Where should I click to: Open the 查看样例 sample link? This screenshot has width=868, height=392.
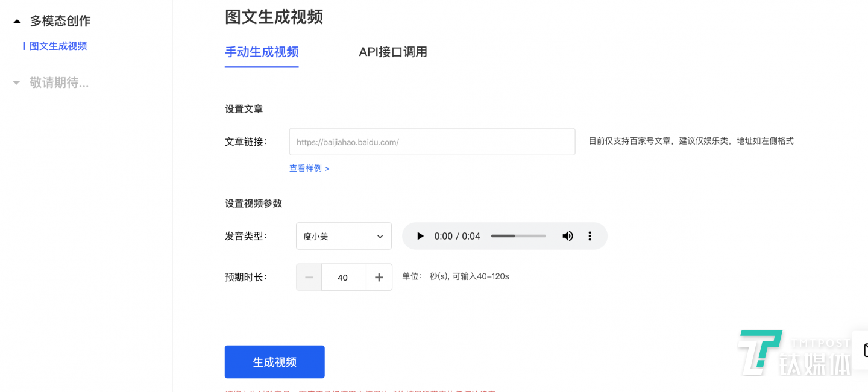(309, 168)
